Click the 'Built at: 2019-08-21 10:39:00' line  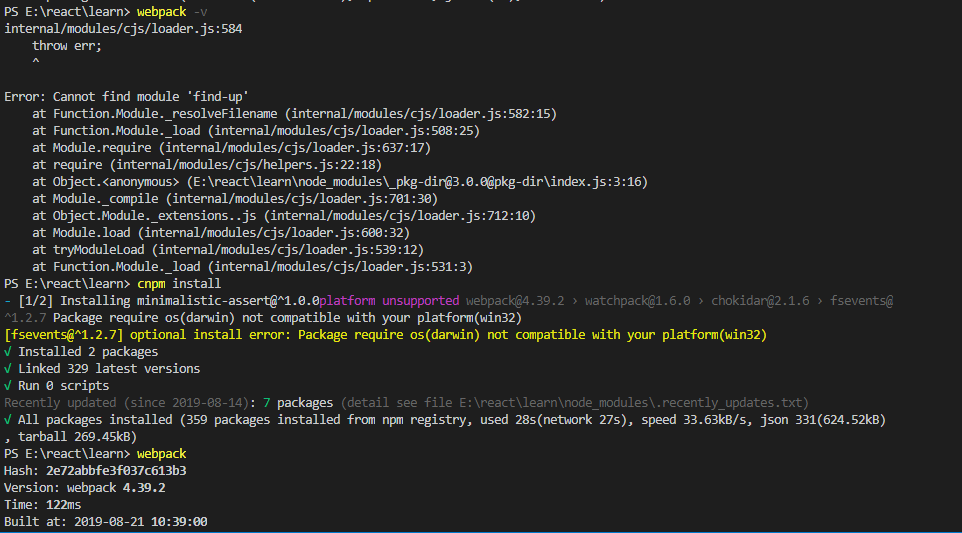106,522
